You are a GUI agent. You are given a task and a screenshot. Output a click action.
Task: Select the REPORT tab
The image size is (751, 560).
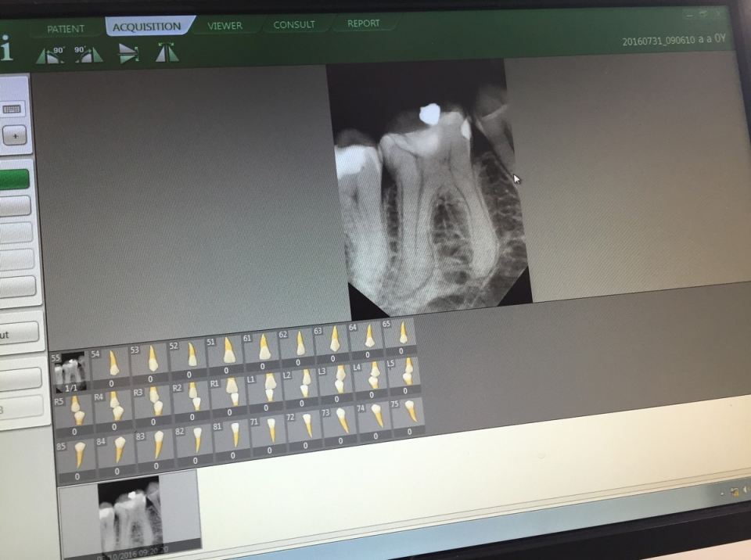(x=364, y=23)
